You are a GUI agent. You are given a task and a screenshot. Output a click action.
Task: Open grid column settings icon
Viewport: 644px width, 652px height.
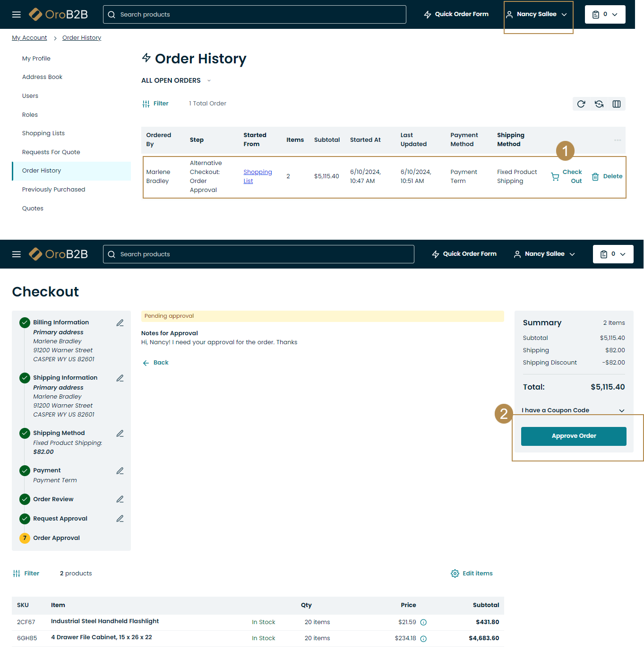point(617,104)
